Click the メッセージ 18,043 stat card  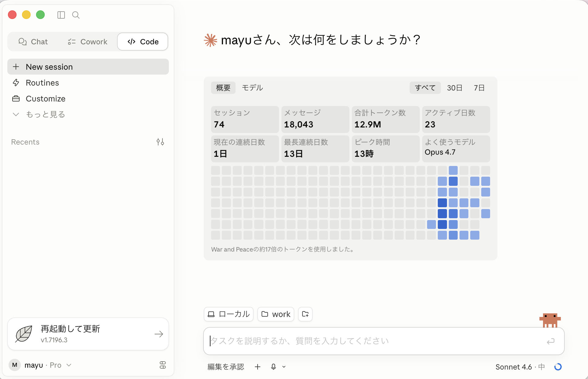(315, 119)
